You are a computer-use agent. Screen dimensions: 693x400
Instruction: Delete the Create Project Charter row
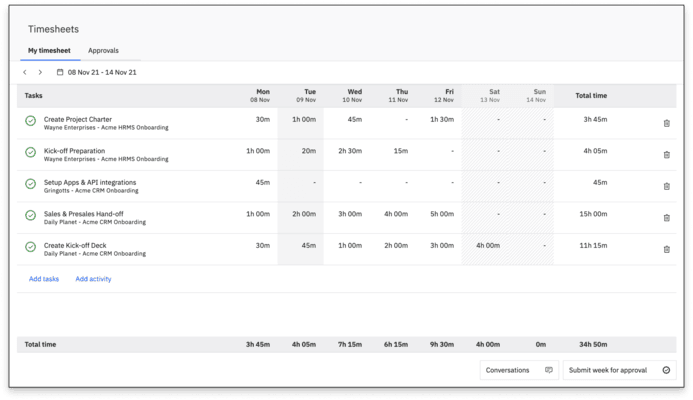[666, 123]
